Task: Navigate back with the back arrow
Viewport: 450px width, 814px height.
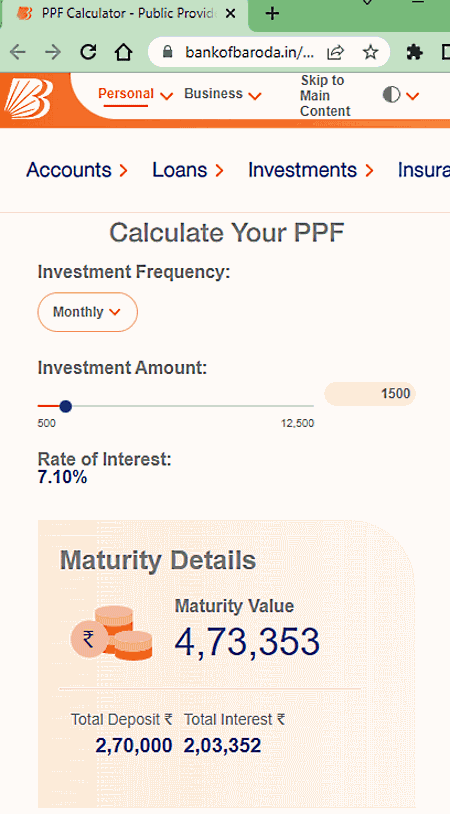Action: pyautogui.click(x=18, y=52)
